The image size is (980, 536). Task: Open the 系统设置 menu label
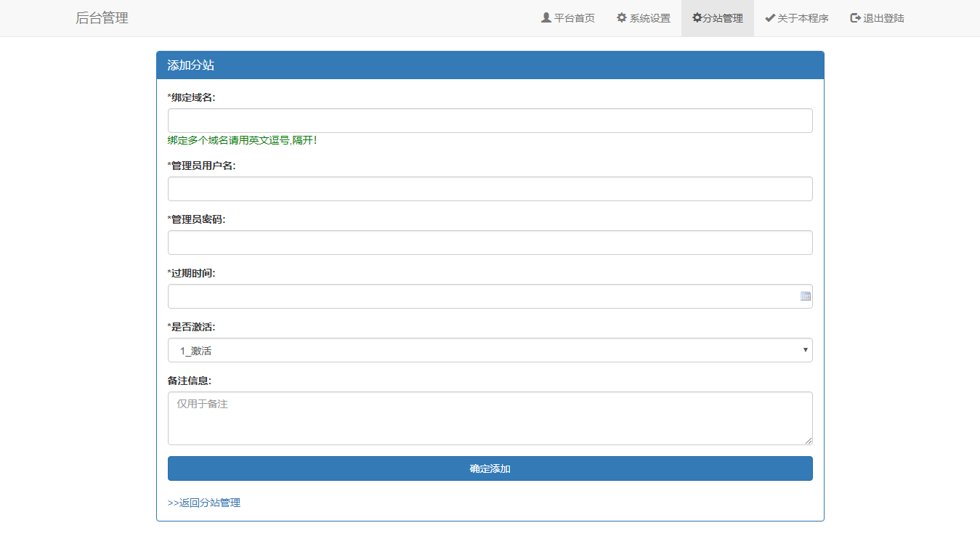pos(650,18)
